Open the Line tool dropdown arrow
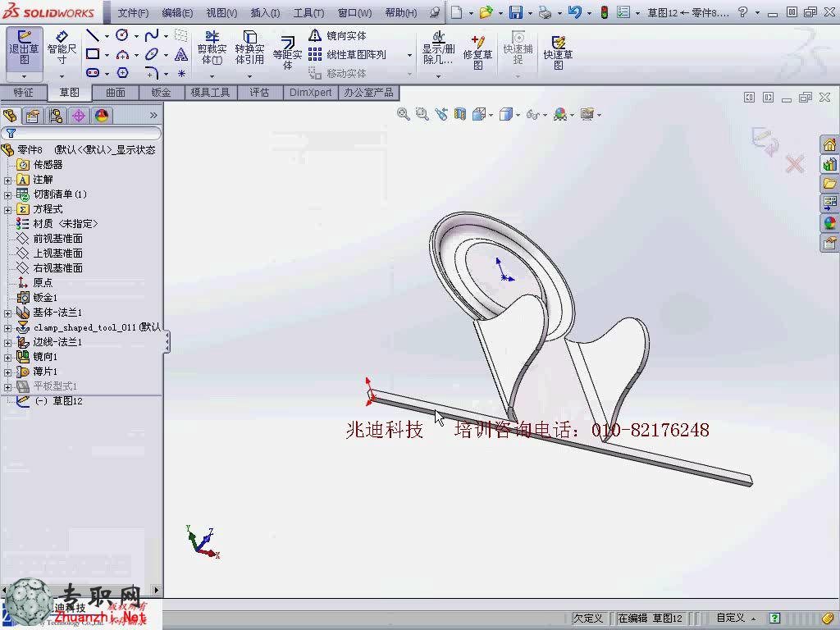 click(x=107, y=36)
